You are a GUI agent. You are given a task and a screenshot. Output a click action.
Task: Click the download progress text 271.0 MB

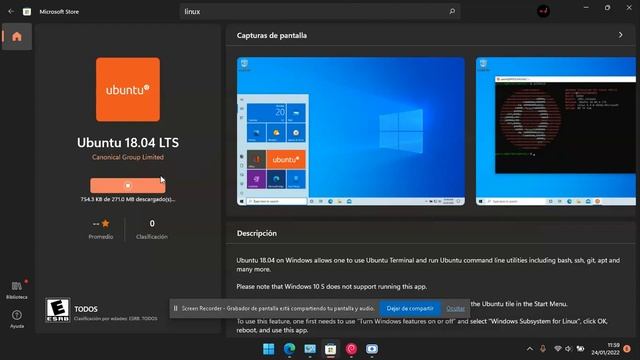click(x=128, y=200)
